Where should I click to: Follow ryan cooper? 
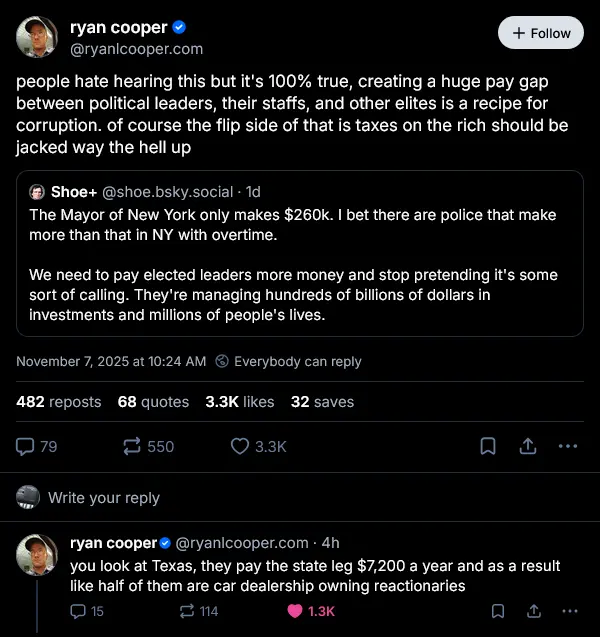[540, 33]
